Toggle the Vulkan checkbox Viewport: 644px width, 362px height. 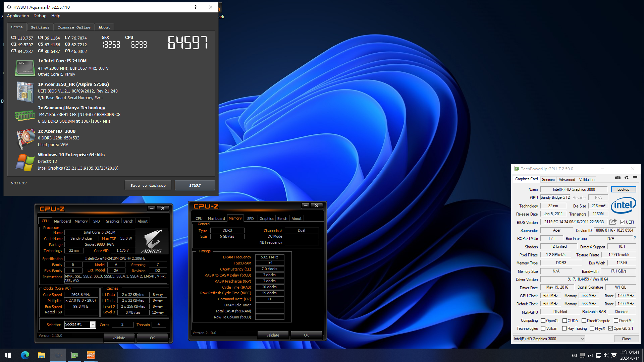pos(543,328)
